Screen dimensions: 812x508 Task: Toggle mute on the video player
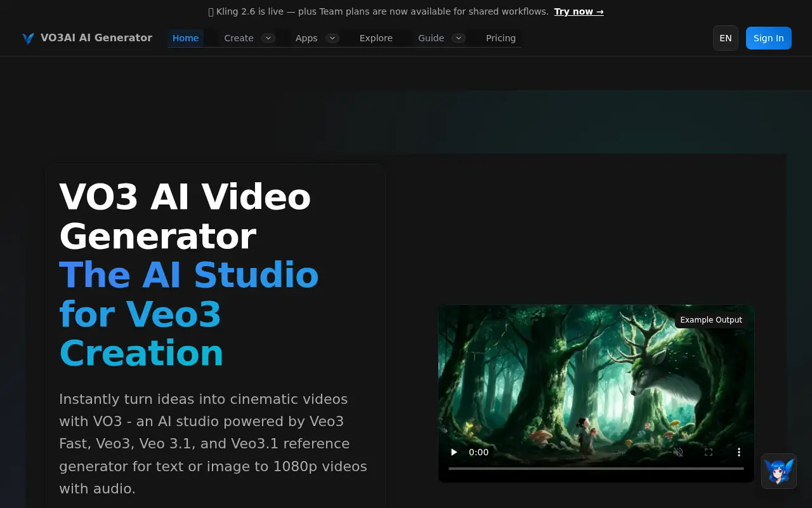pos(678,452)
